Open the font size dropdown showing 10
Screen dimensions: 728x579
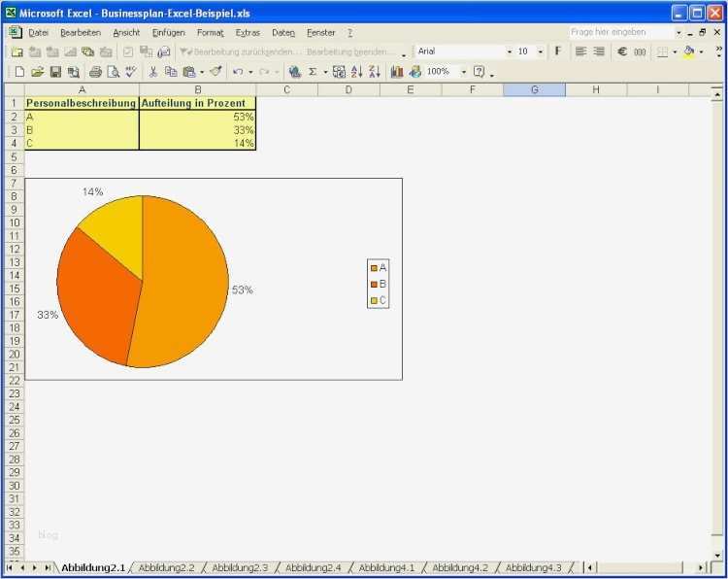[540, 51]
